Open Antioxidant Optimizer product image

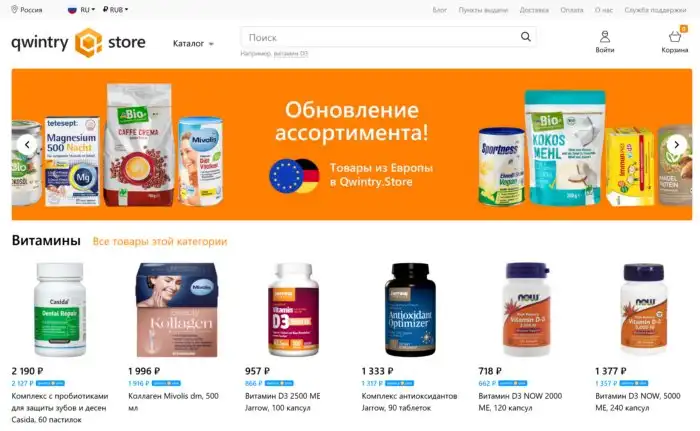coord(410,310)
